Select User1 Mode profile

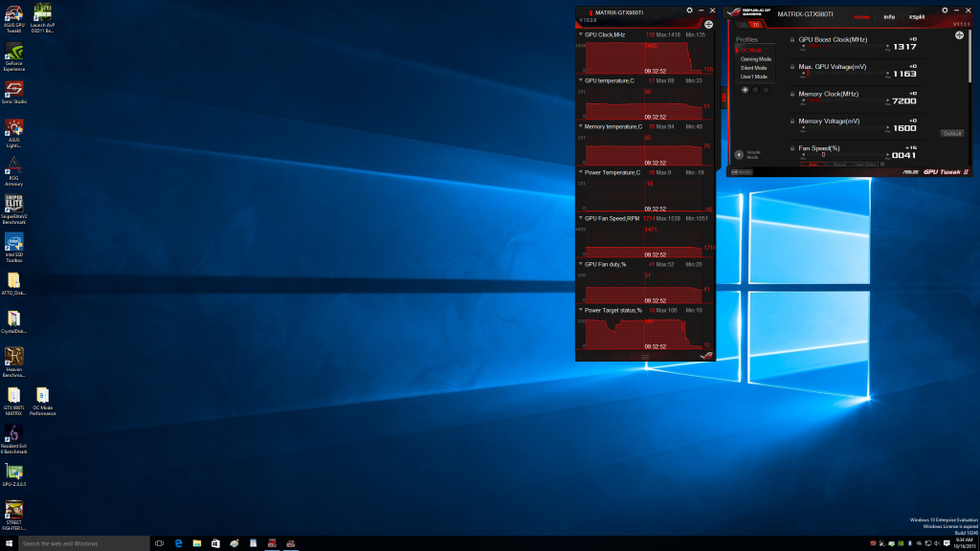coord(754,77)
